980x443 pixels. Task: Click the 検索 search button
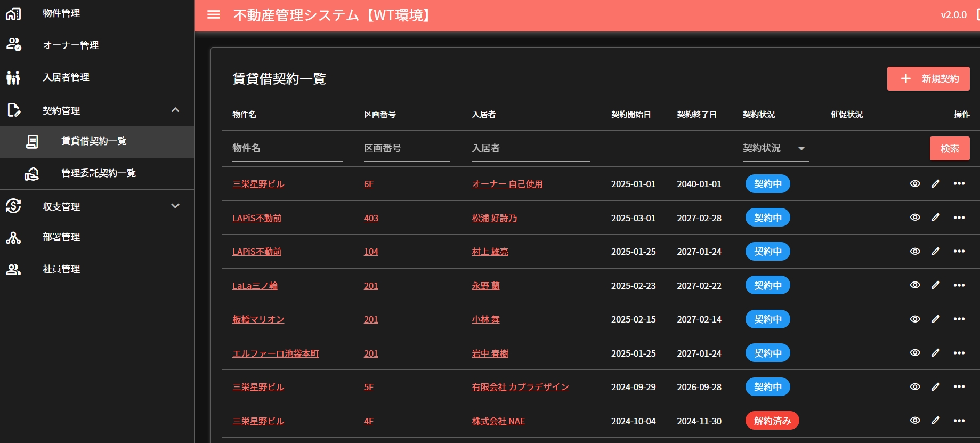pyautogui.click(x=949, y=149)
